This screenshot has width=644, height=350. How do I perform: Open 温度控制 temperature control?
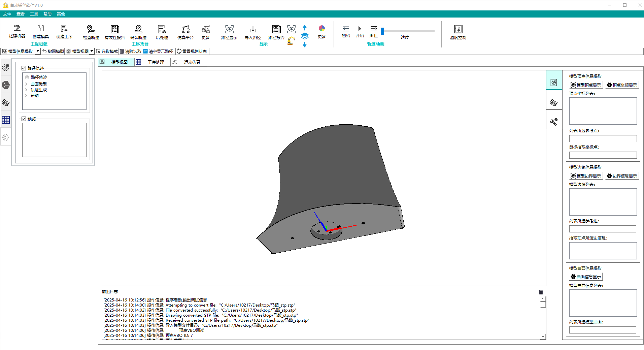coord(458,32)
